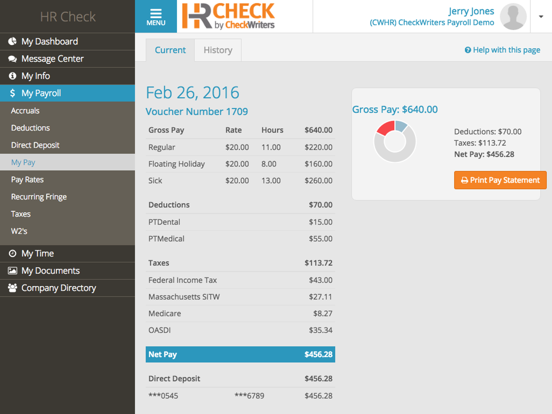Viewport: 552px width, 414px height.
Task: Click the Massachusetts SITW label
Action: 184,297
